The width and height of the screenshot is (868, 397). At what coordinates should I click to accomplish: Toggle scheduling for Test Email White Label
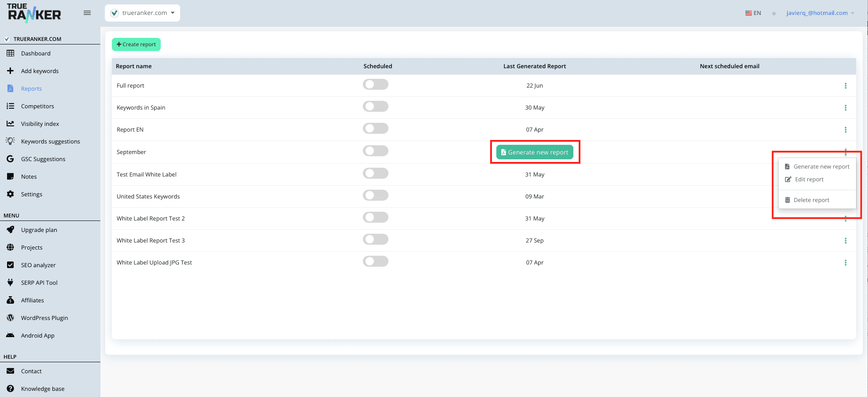[x=376, y=173]
